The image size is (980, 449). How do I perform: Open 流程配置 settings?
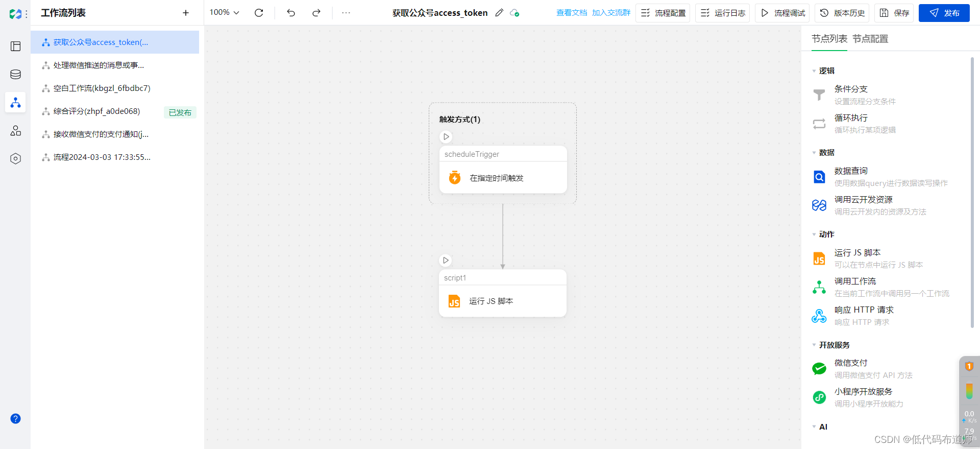point(663,13)
